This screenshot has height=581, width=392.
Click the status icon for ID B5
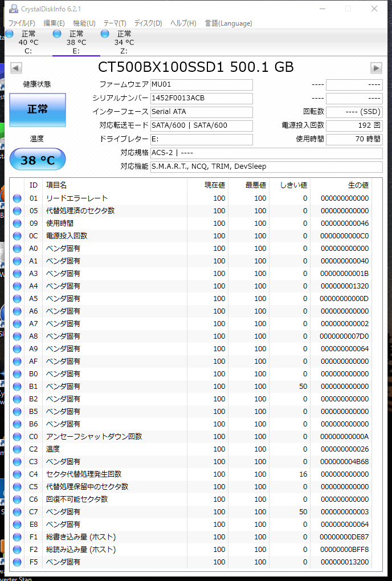click(x=17, y=412)
